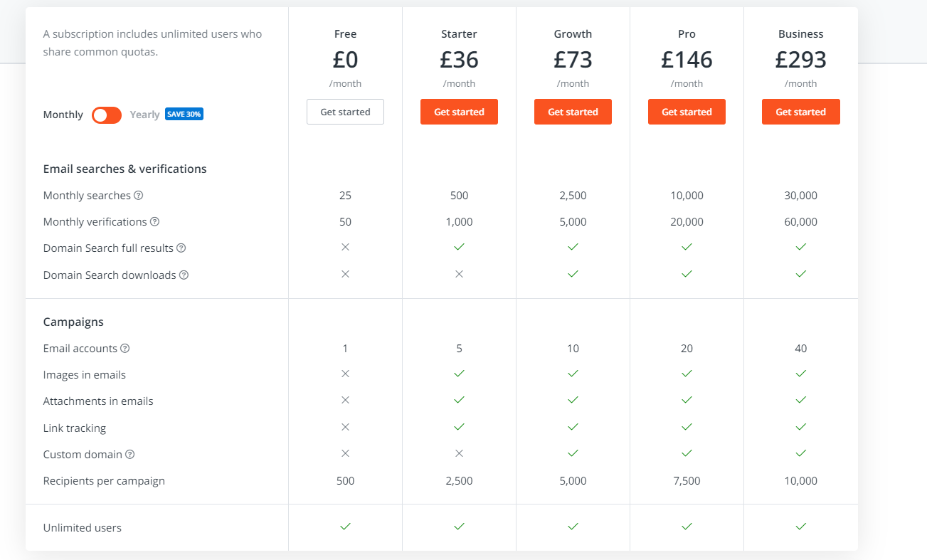927x560 pixels.
Task: Choose Get started for Growth plan
Action: point(573,112)
